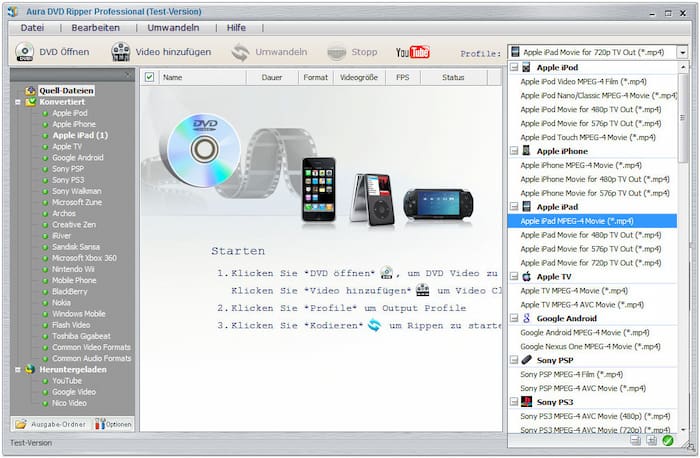Open the Bearbeiten menu
The image size is (700, 458).
[x=96, y=28]
